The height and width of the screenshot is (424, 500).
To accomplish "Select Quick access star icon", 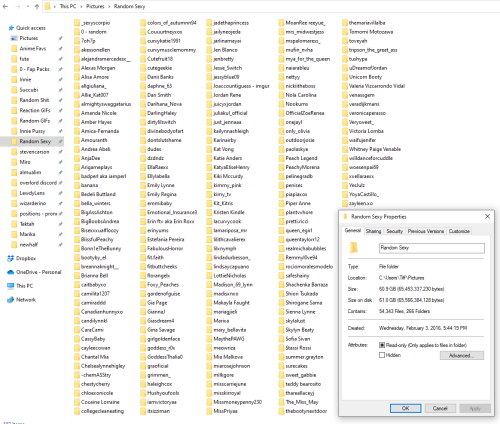I will (x=11, y=28).
